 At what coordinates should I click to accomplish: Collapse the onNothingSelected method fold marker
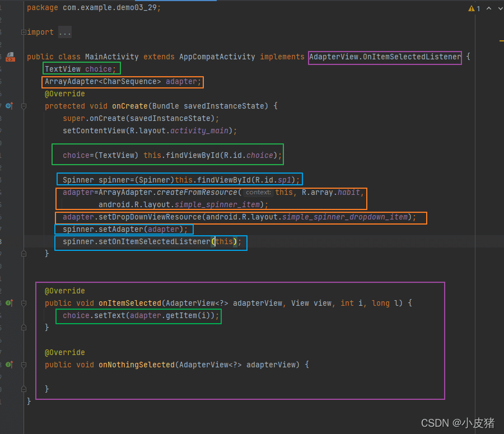click(x=24, y=365)
